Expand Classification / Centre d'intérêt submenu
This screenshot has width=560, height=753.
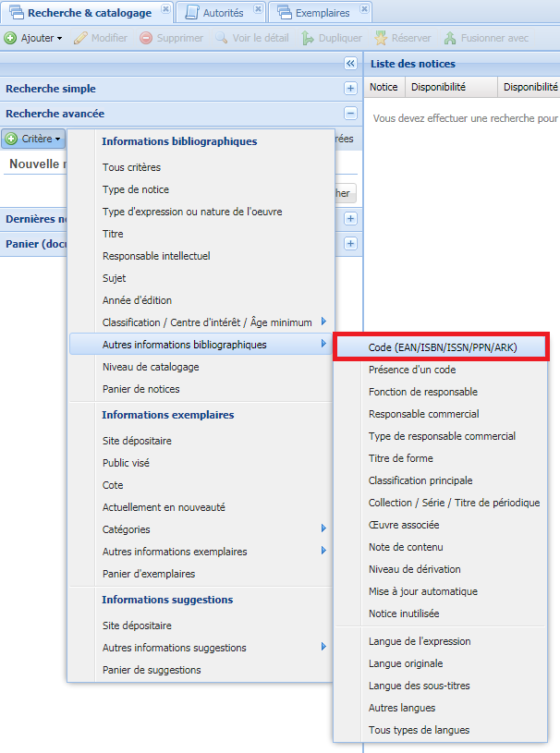click(323, 322)
